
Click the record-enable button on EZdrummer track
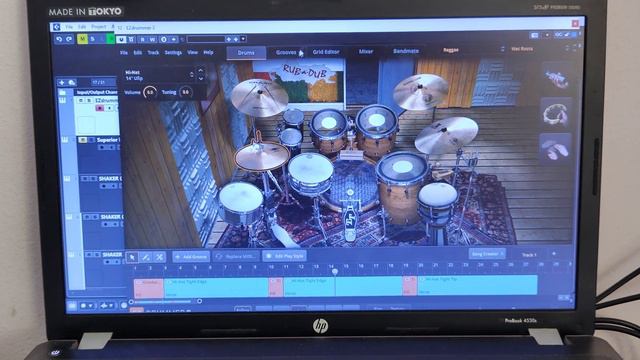click(100, 108)
